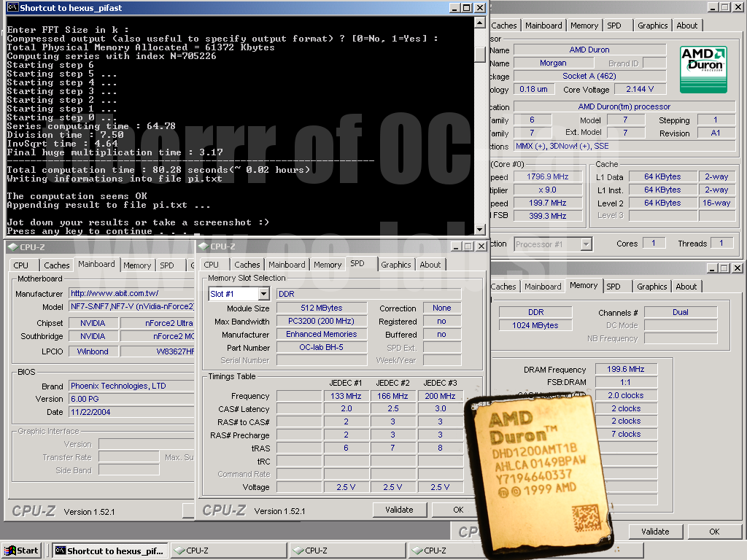This screenshot has height=560, width=747.
Task: Click the code name field 'Morgan'
Action: (554, 63)
